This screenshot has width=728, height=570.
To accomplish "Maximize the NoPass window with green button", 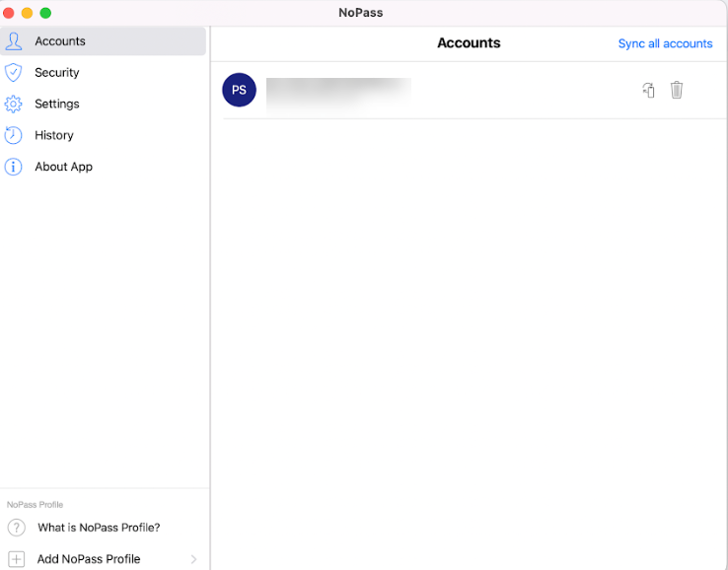I will tap(45, 13).
